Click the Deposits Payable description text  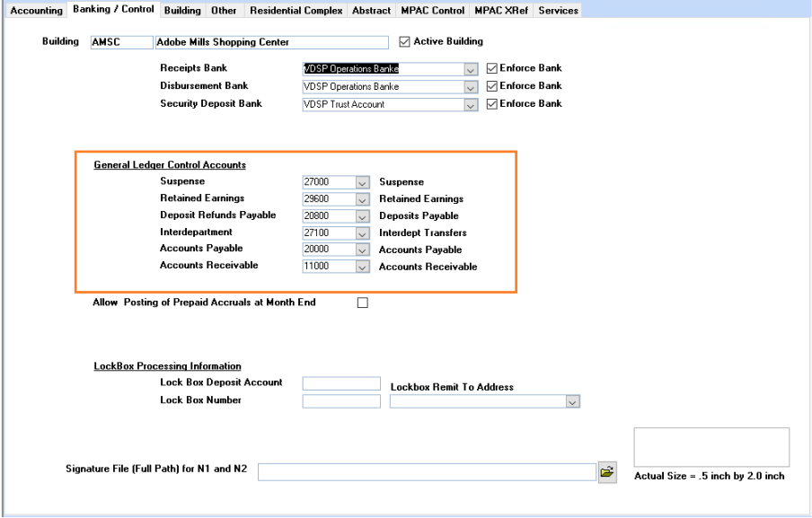[419, 215]
